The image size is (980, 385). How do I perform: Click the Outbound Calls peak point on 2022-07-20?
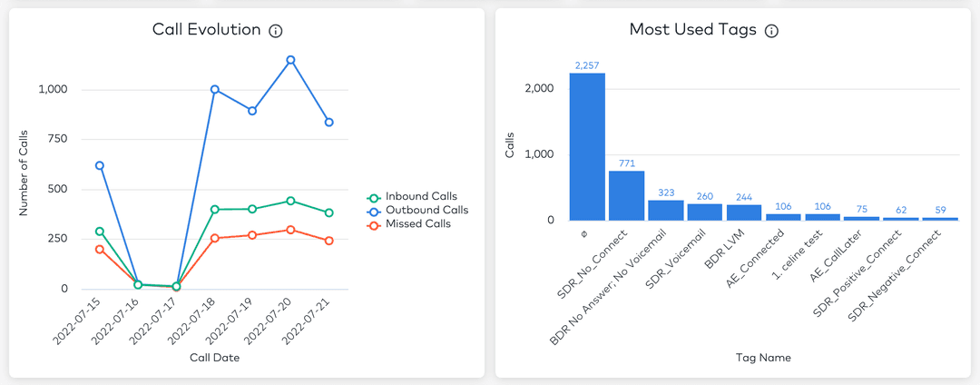(x=290, y=60)
